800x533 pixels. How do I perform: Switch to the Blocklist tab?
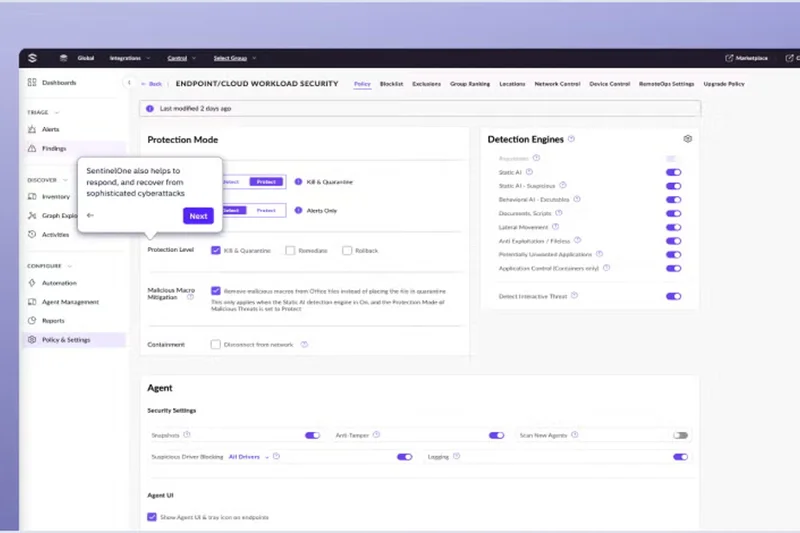coord(391,84)
